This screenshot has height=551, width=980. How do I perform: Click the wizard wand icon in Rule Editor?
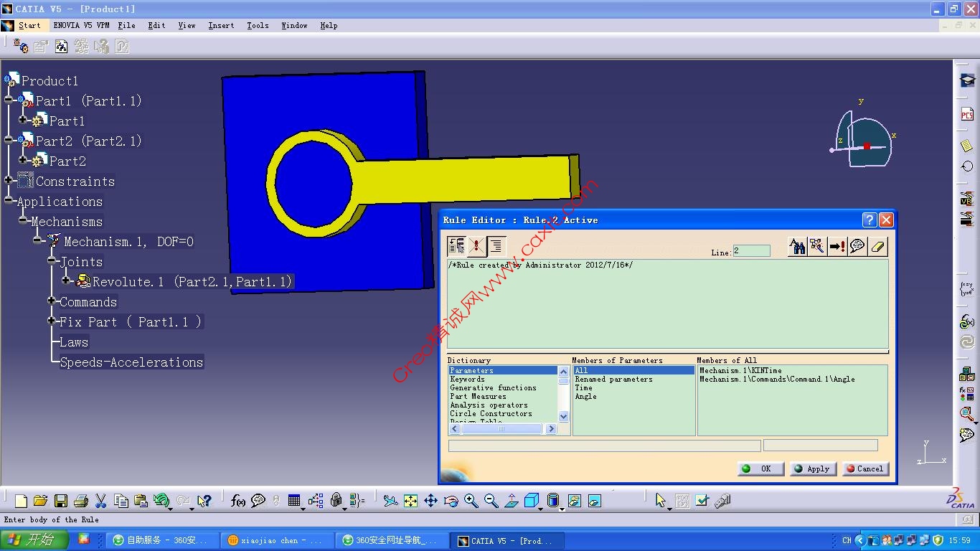pyautogui.click(x=817, y=246)
